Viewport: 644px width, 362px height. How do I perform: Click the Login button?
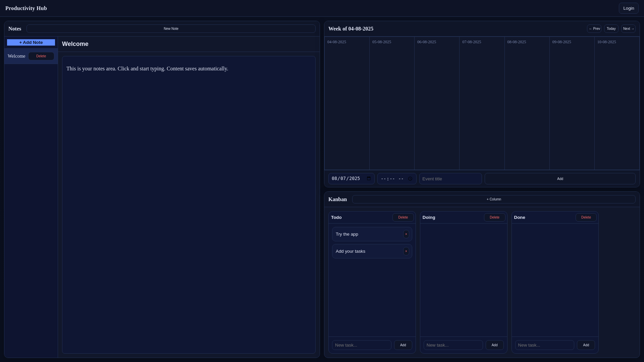629,8
